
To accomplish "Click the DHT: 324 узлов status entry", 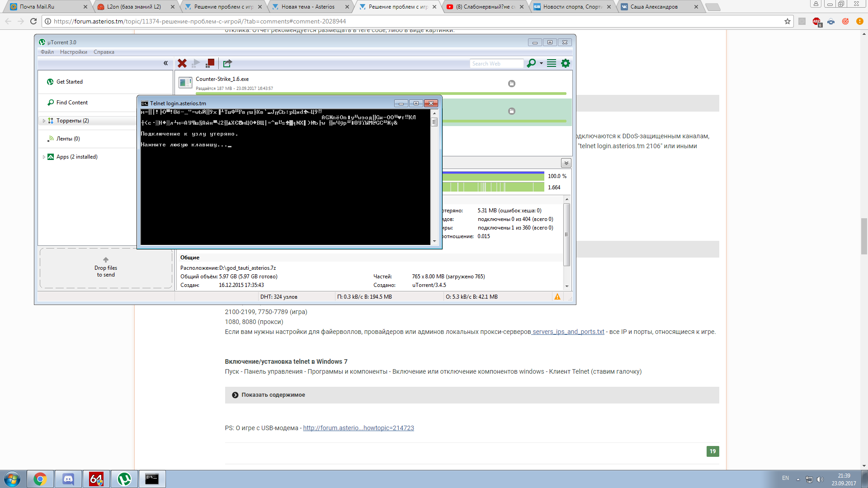I will 278,297.
